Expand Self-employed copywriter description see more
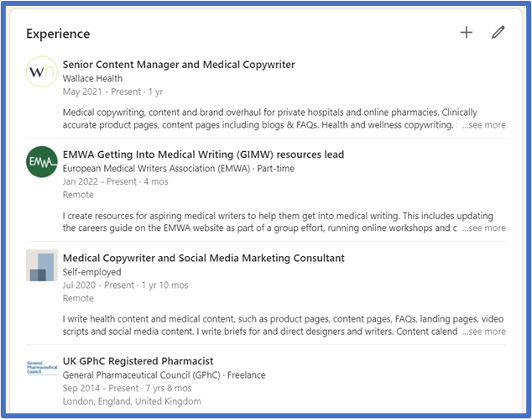The height and width of the screenshot is (419, 532). (483, 332)
